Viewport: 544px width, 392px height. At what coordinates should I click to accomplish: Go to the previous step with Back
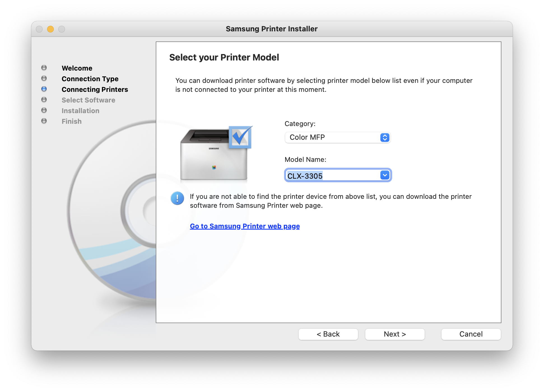coord(328,334)
